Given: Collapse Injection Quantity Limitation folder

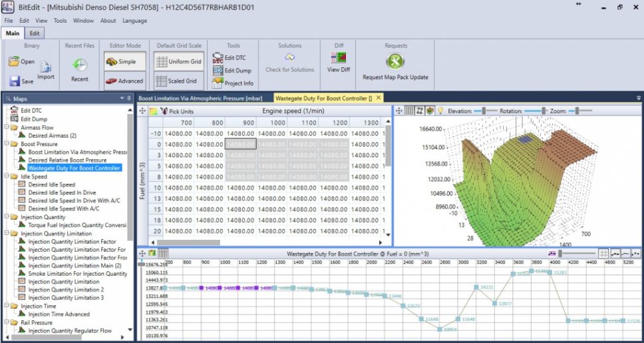Looking at the screenshot, I should (7, 234).
